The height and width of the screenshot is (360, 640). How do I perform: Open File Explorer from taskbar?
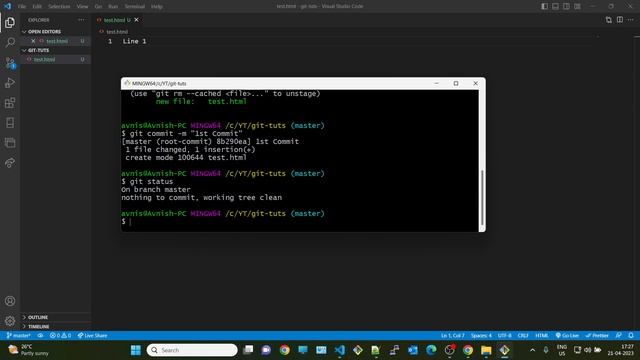coord(486,350)
